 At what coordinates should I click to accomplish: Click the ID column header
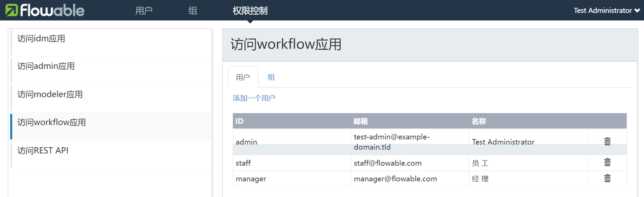tap(240, 121)
